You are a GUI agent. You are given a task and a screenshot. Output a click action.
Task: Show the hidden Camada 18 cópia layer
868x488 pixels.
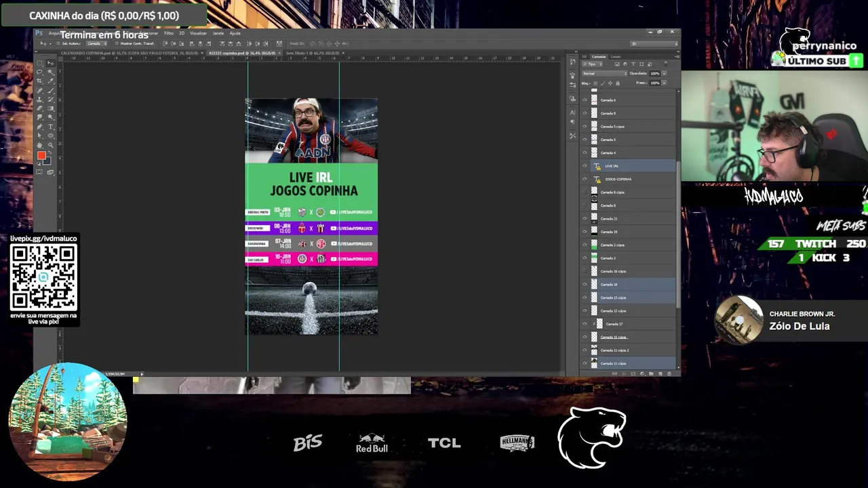click(x=585, y=271)
